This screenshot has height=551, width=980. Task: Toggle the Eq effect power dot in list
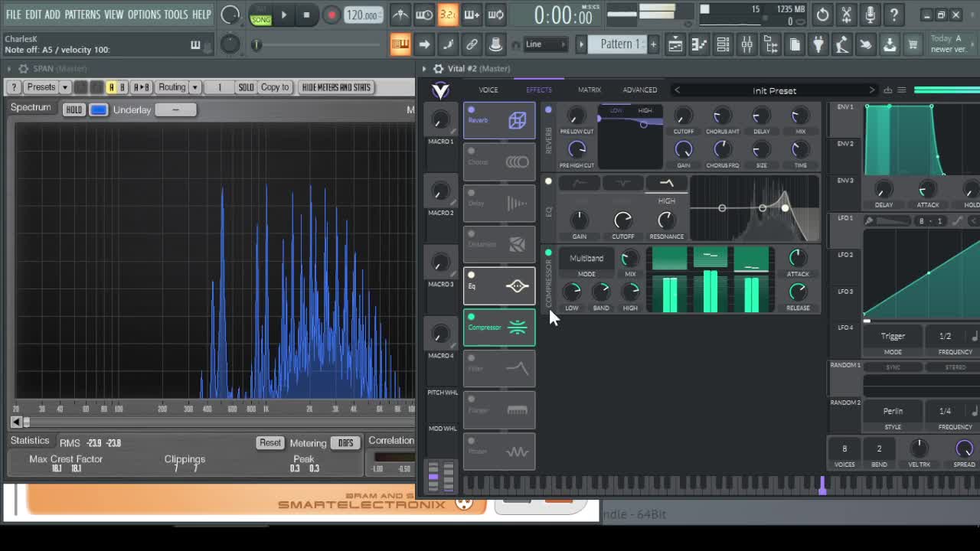click(x=471, y=275)
